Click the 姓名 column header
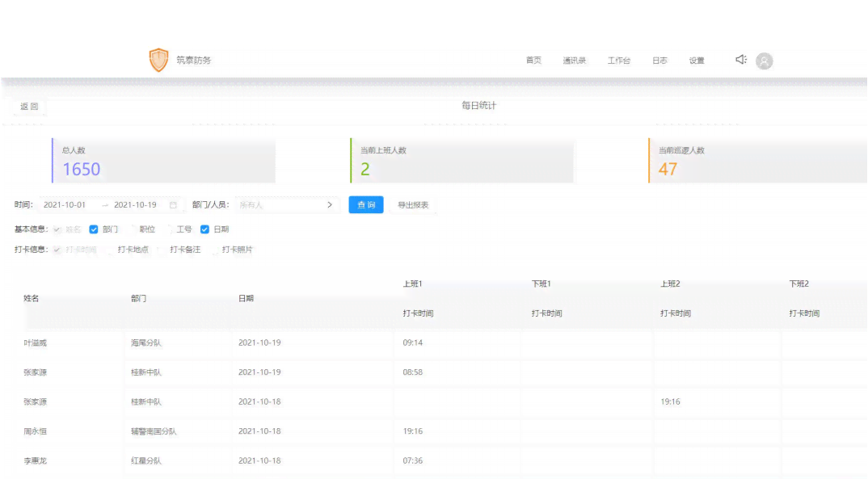Image resolution: width=868 pixels, height=479 pixels. tap(31, 298)
